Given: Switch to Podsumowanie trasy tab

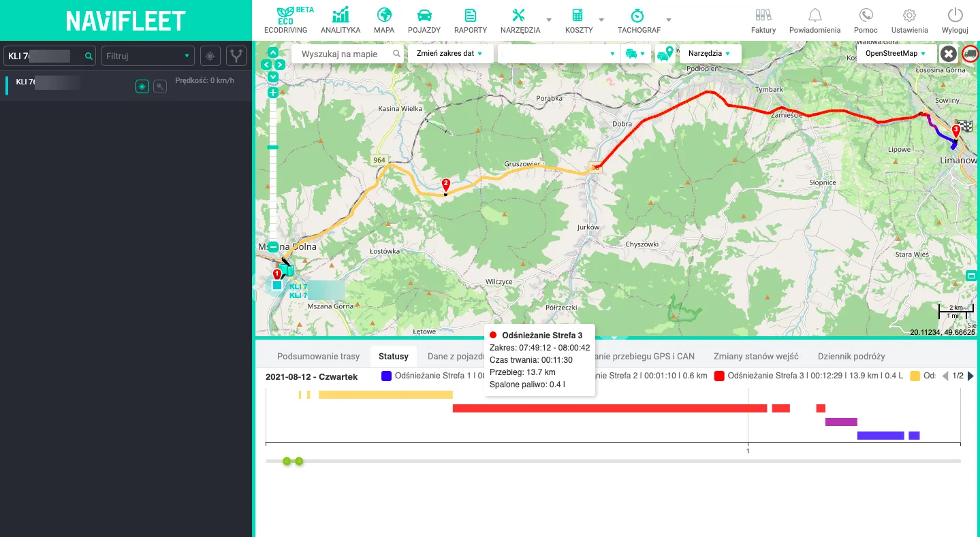Looking at the screenshot, I should click(x=318, y=356).
